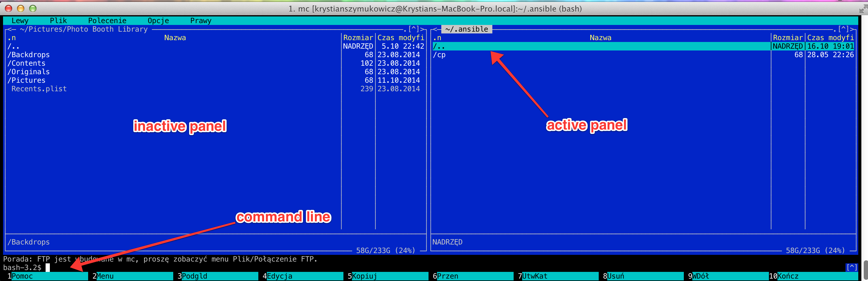
Task: Click the 10 Kończ function key
Action: pyautogui.click(x=787, y=276)
